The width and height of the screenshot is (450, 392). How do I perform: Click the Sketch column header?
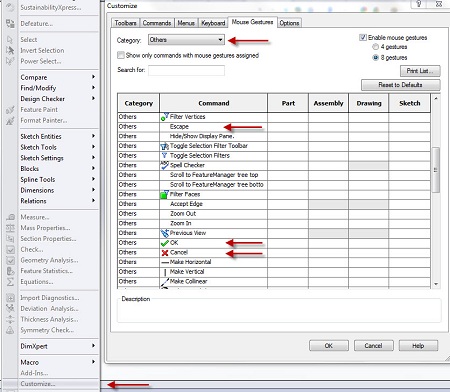pyautogui.click(x=410, y=103)
